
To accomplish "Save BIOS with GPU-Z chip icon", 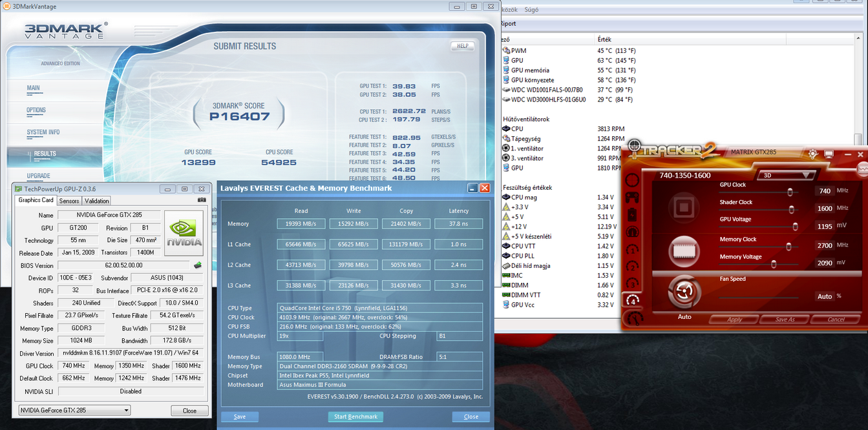I will coord(198,265).
